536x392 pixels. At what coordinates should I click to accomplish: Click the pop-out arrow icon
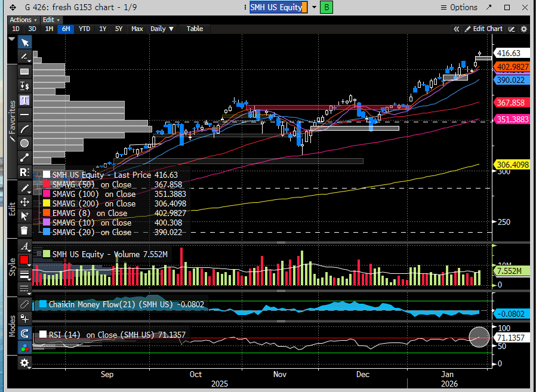point(489,7)
